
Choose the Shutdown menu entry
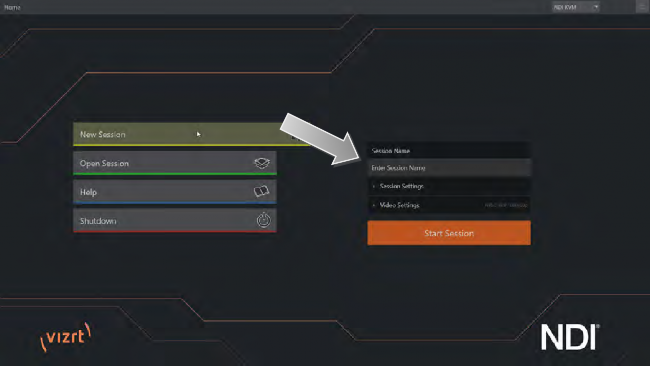pos(175,221)
